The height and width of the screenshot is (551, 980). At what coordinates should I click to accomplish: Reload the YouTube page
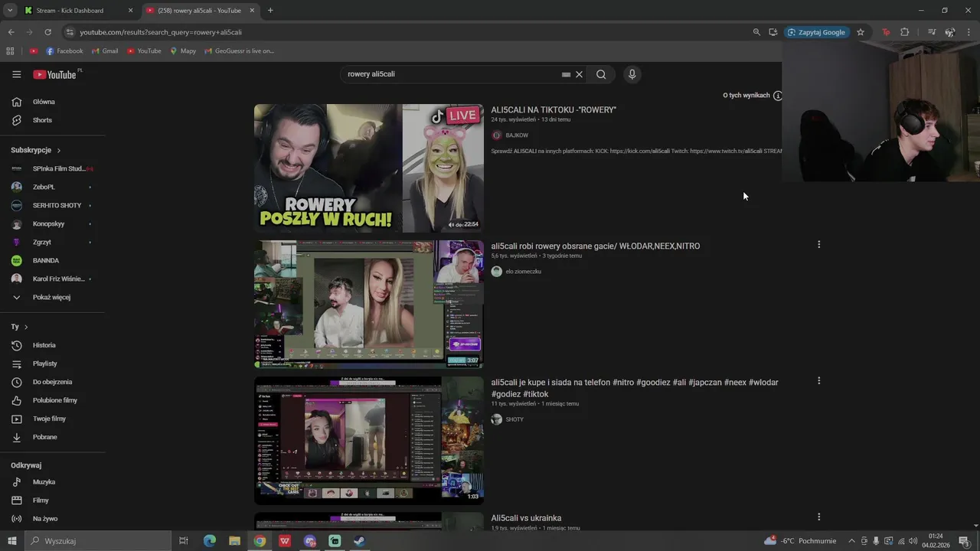point(47,32)
